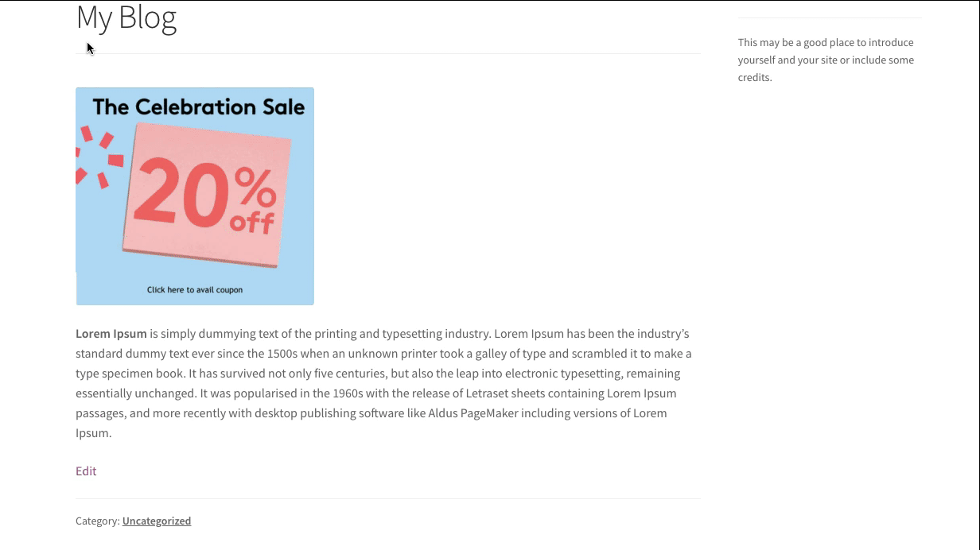
Task: Click the 'Category:' label
Action: [x=97, y=521]
